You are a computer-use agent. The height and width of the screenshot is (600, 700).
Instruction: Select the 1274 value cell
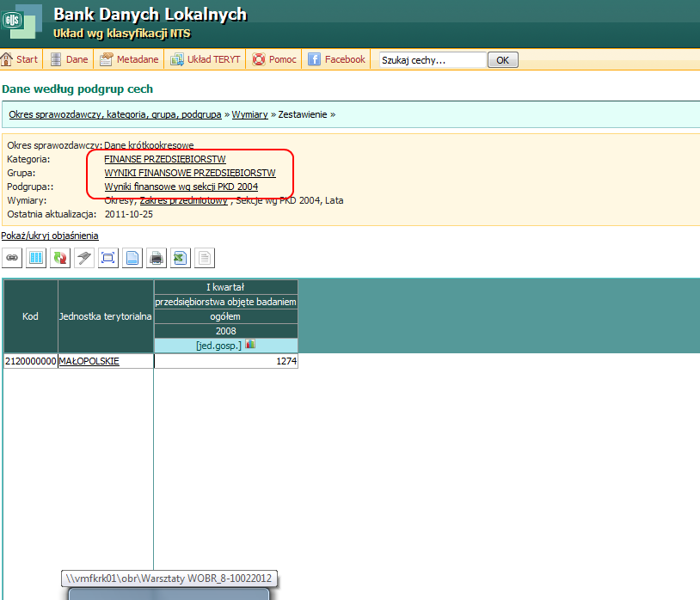click(226, 361)
